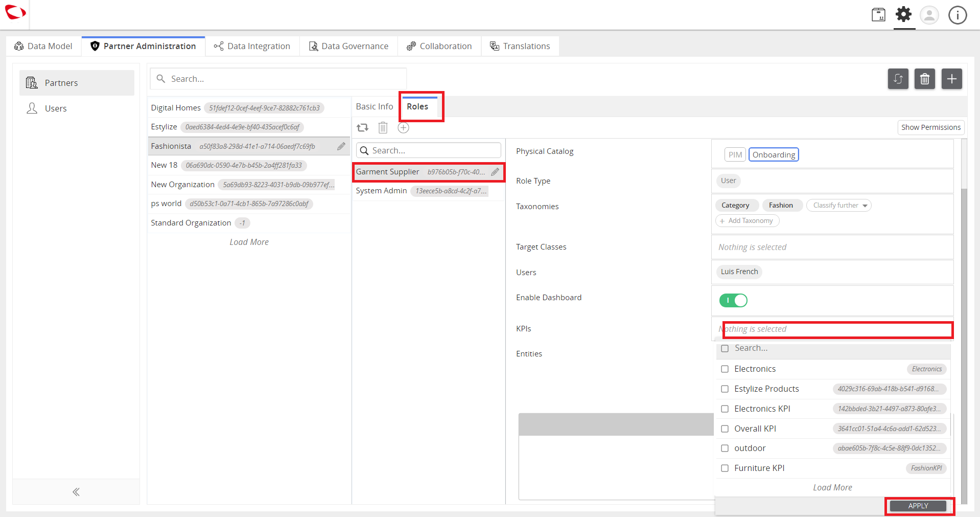Click the edit pencil for Fashionista

(341, 146)
